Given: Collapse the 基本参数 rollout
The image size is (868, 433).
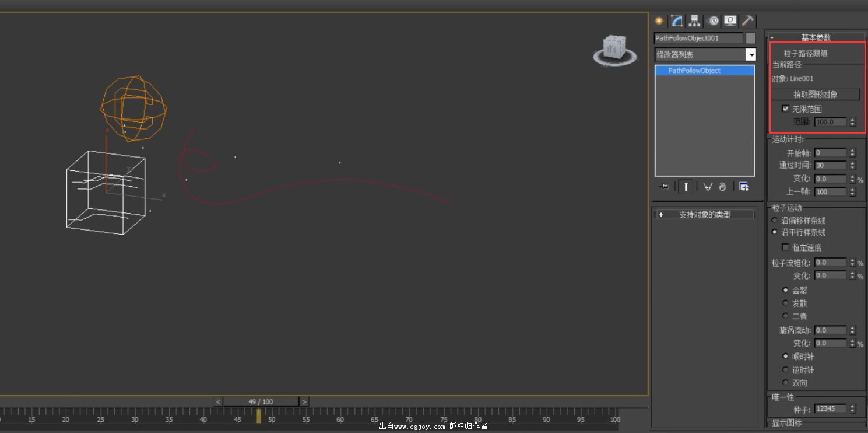Looking at the screenshot, I should (x=816, y=37).
